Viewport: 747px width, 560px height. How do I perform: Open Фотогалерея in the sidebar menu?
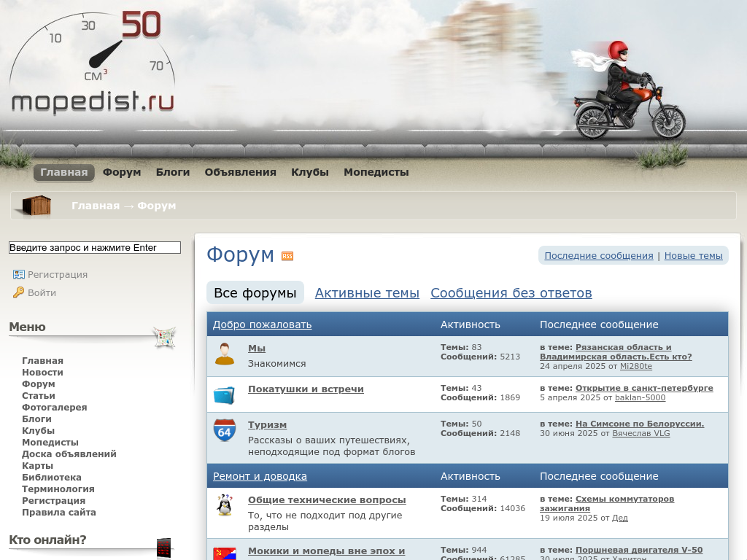coord(54,408)
